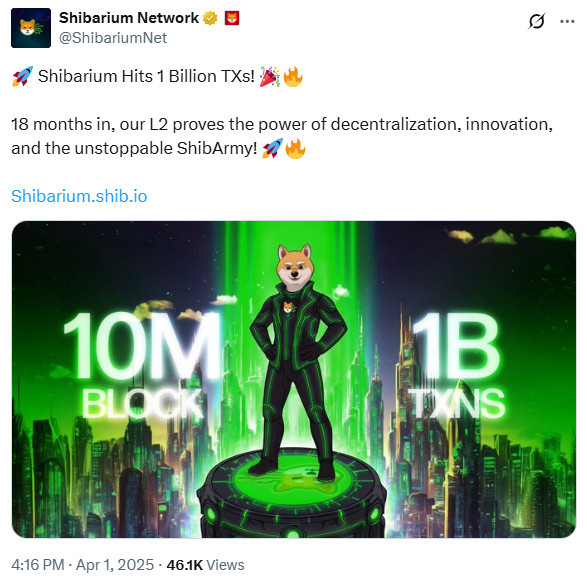Open the three-dot more options menu
587x587 pixels.
567,21
